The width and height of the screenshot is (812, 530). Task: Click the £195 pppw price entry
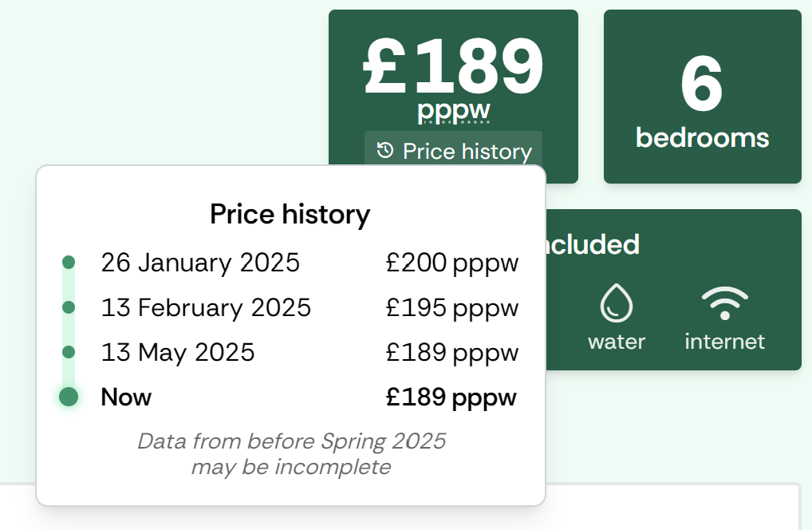451,307
